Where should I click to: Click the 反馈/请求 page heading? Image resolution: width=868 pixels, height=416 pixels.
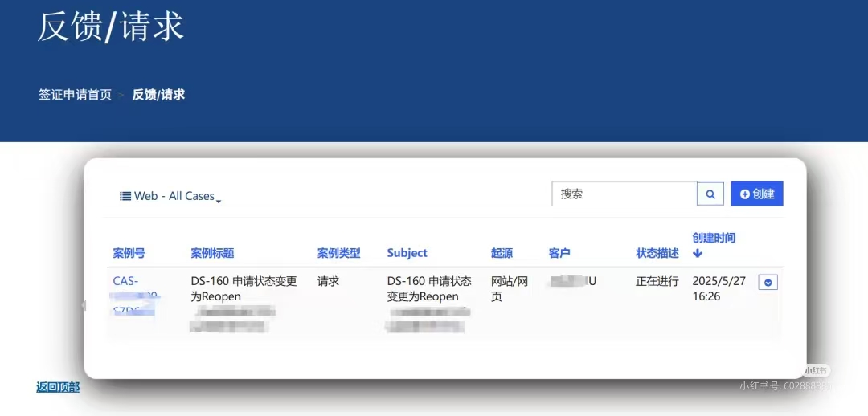(111, 26)
